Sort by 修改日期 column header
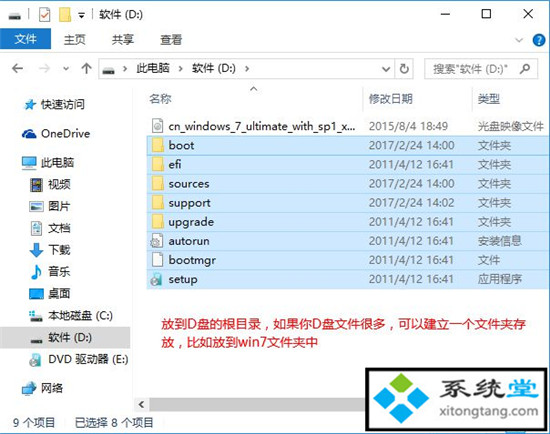The image size is (550, 434). tap(390, 99)
